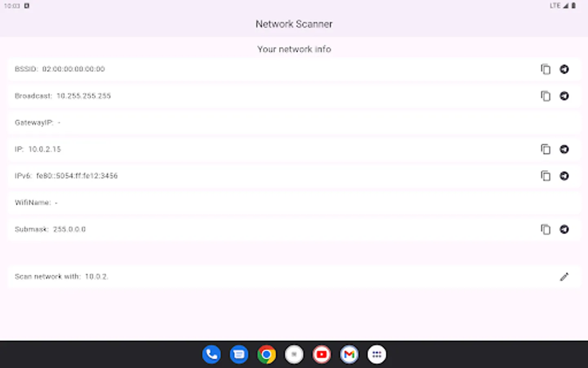This screenshot has width=588, height=368.
Task: Share the Submask value
Action: (564, 229)
